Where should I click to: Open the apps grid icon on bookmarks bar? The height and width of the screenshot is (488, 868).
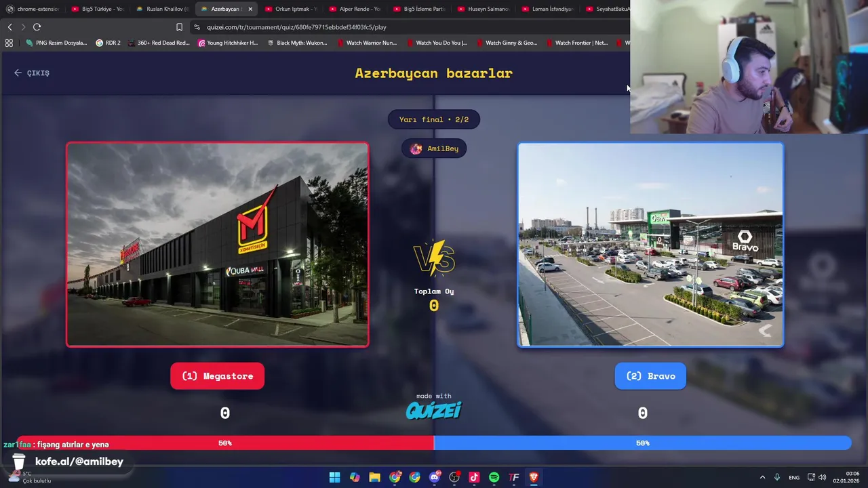9,43
